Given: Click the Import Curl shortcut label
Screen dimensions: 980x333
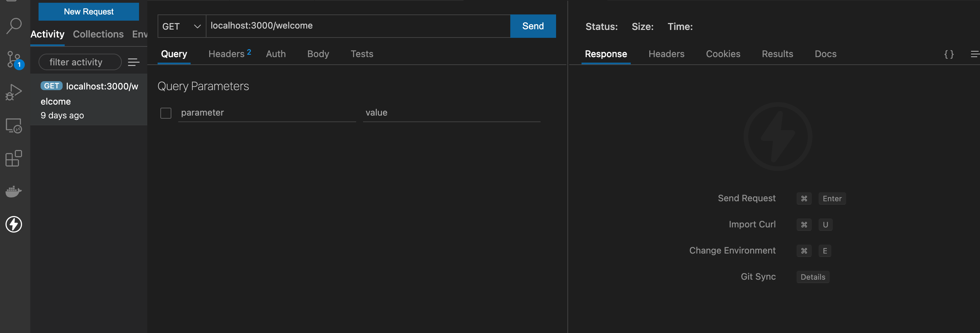Looking at the screenshot, I should (752, 225).
